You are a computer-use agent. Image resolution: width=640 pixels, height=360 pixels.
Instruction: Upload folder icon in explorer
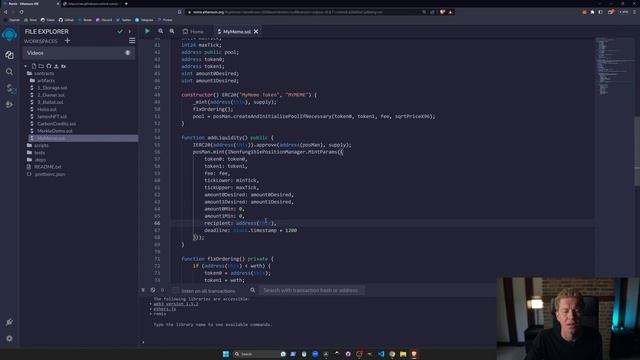coord(63,66)
